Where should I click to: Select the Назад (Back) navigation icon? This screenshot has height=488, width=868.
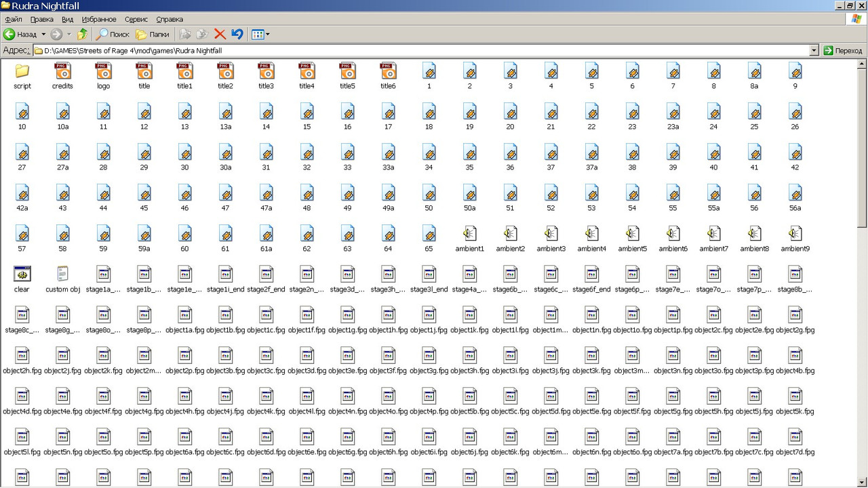click(x=9, y=34)
